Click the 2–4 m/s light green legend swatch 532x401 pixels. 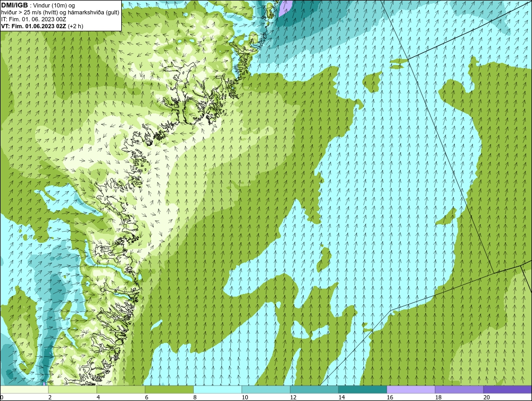click(72, 389)
